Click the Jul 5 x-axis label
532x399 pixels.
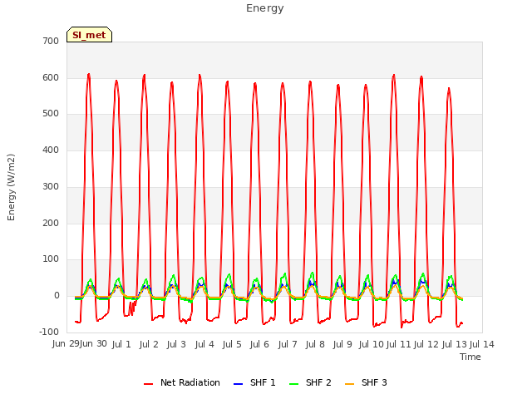232,344
